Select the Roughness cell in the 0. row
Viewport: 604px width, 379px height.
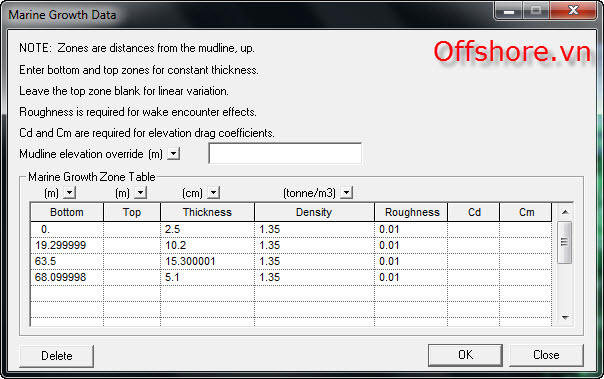[x=411, y=230]
